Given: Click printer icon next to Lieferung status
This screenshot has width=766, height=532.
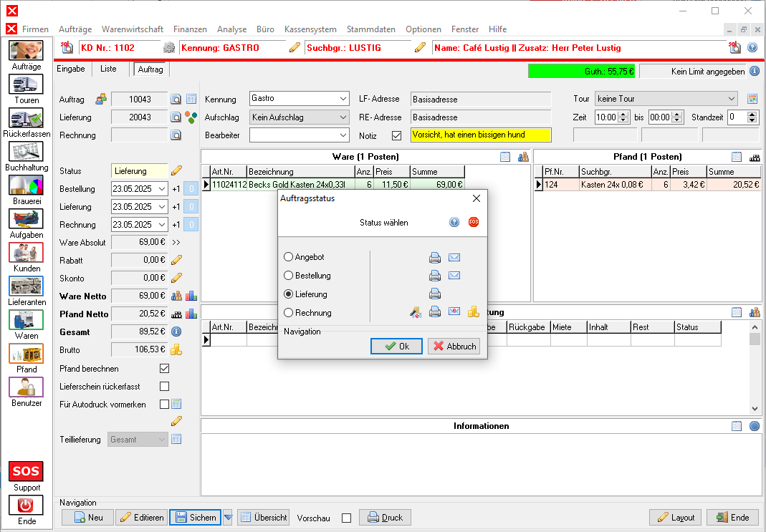Looking at the screenshot, I should click(x=434, y=294).
